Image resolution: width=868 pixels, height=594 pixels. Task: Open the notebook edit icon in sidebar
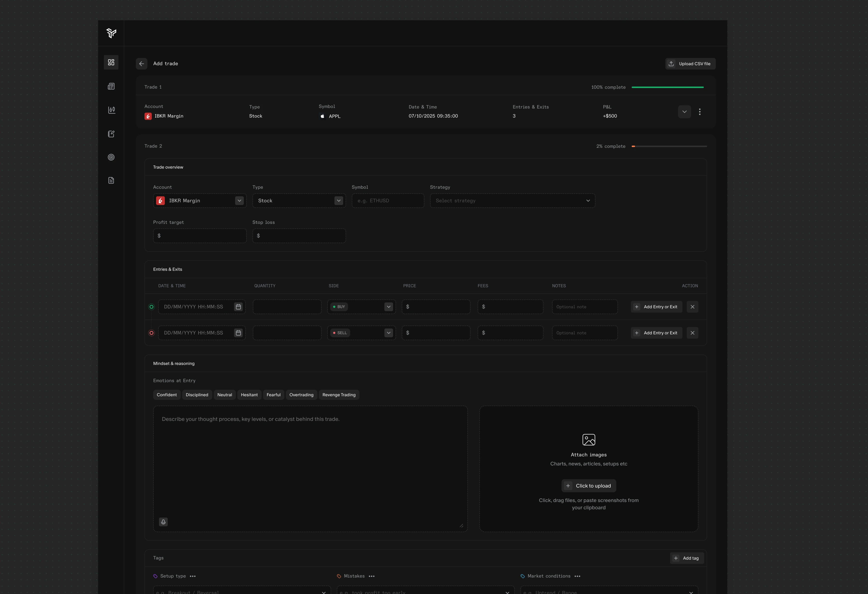(111, 134)
